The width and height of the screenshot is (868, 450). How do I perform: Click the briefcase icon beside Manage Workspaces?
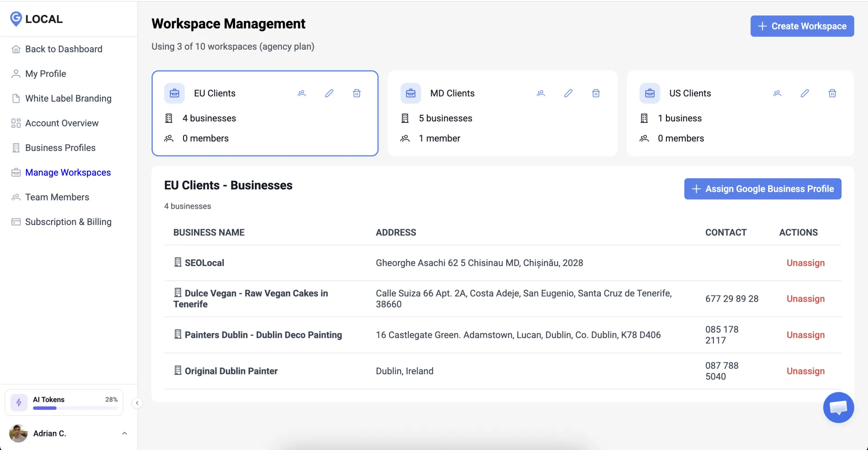tap(16, 173)
